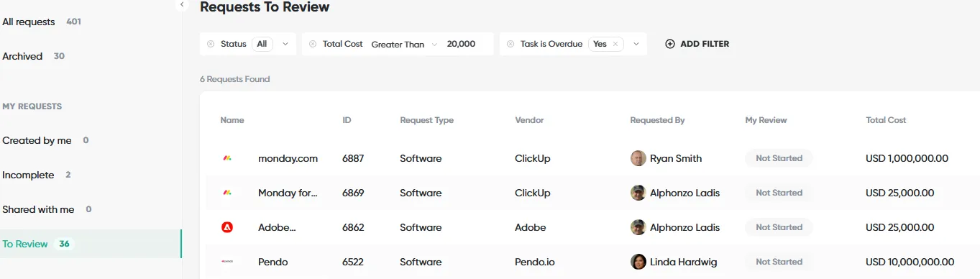Screen dimensions: 980x279
Task: Click the Adobe row logo icon
Action: 227,227
